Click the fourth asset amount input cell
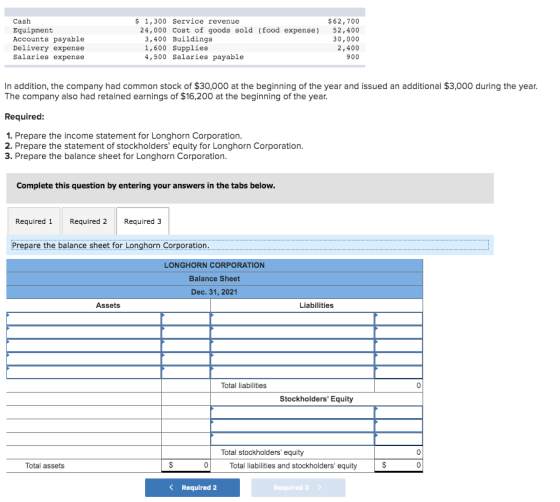Viewport: 560px width, 502px height. click(186, 359)
